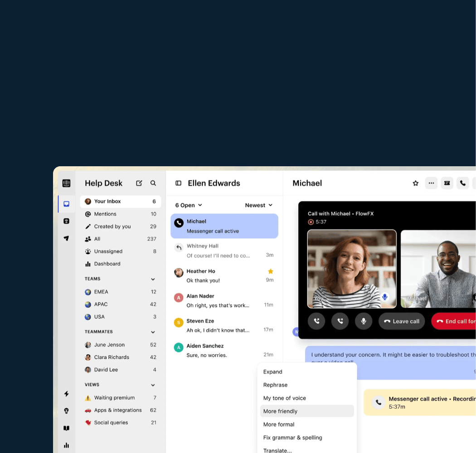
Task: Open Created by you inbox
Action: pos(120,226)
